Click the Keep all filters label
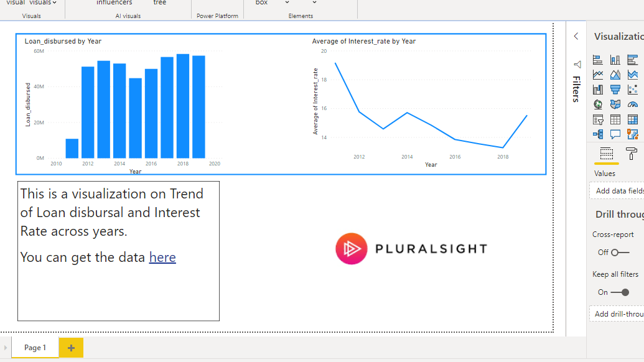Screen dimensions: 644x362 coord(615,274)
